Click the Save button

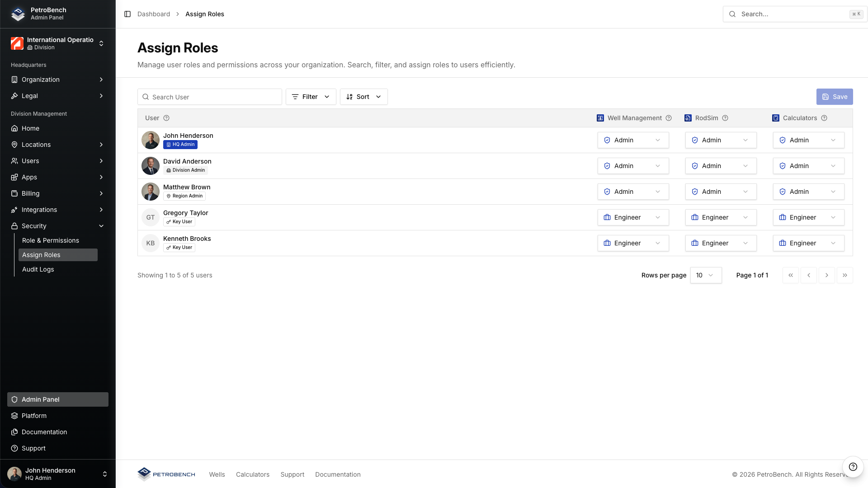835,97
